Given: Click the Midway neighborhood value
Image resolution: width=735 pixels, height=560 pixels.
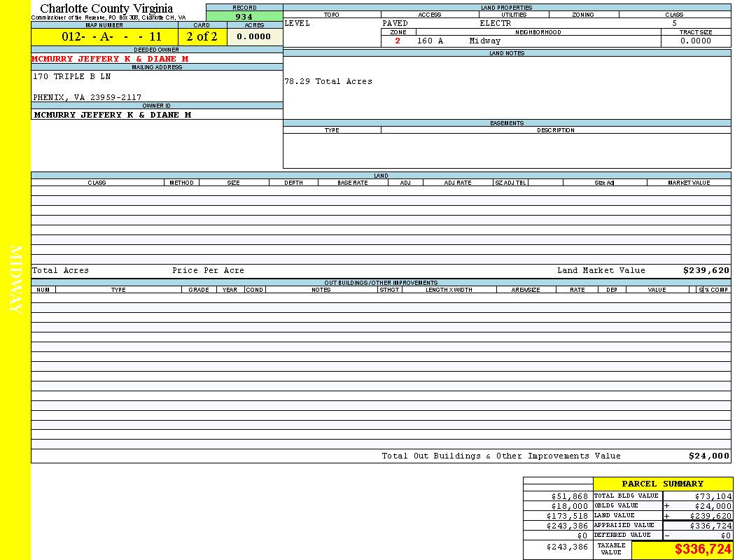Looking at the screenshot, I should 485,41.
